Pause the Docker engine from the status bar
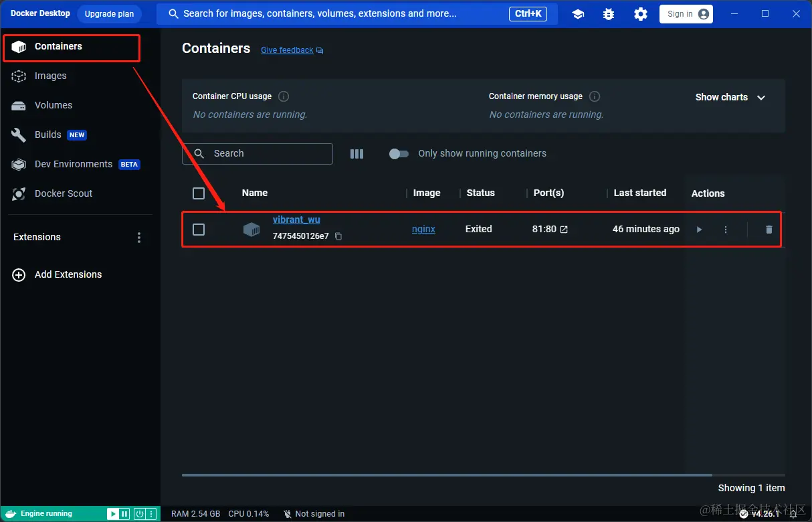 124,513
